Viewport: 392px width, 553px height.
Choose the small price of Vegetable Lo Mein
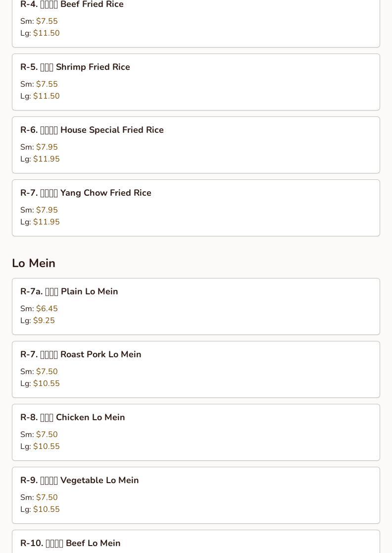tap(47, 498)
